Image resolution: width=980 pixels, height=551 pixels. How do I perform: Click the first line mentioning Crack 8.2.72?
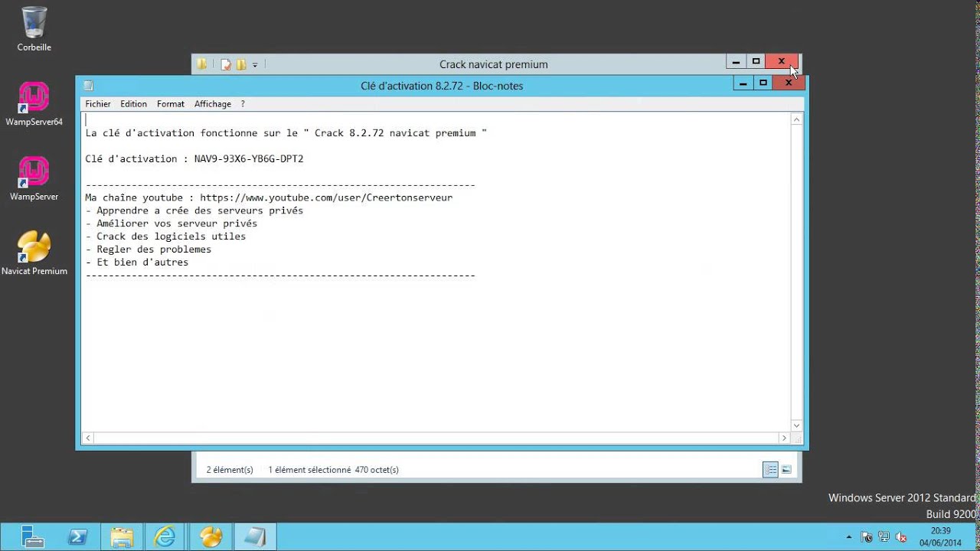(x=286, y=133)
